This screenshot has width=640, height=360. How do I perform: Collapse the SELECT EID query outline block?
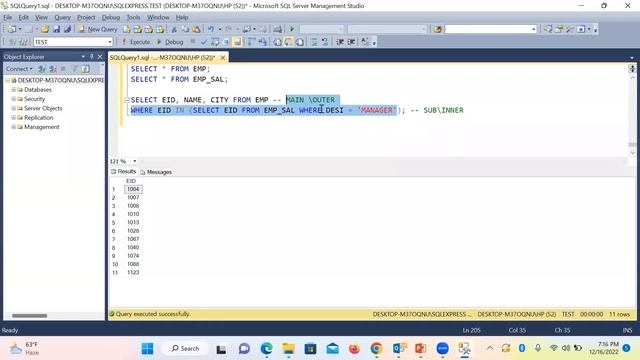click(127, 100)
